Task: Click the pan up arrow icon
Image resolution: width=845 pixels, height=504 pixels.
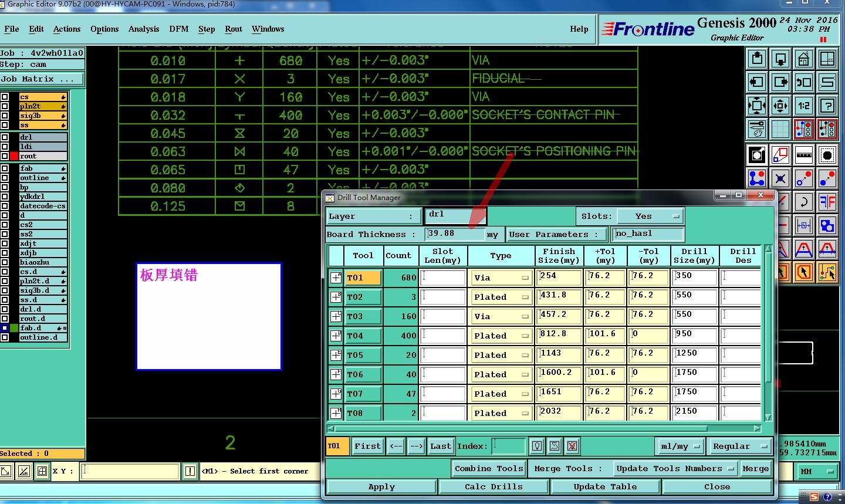Action: coord(757,59)
